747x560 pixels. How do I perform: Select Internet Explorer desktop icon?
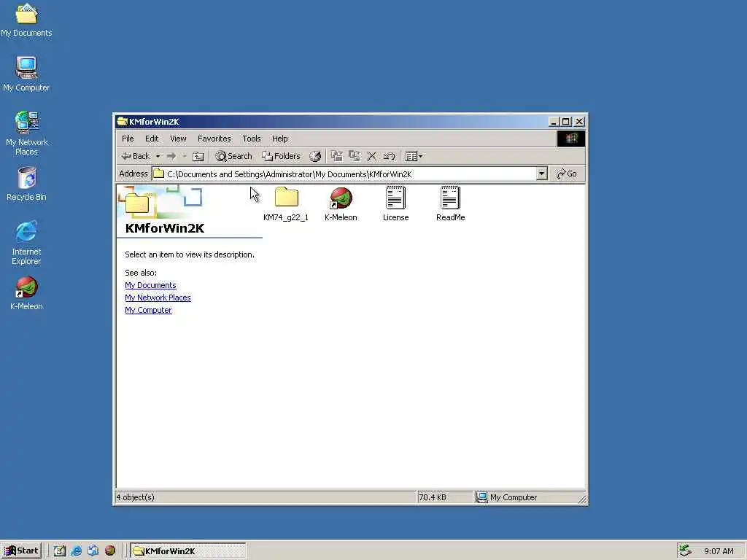coord(26,243)
